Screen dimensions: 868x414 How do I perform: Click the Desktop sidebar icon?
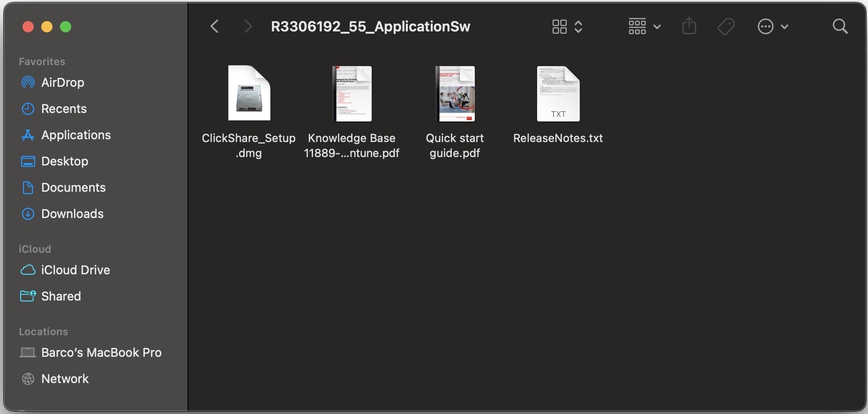[x=28, y=161]
